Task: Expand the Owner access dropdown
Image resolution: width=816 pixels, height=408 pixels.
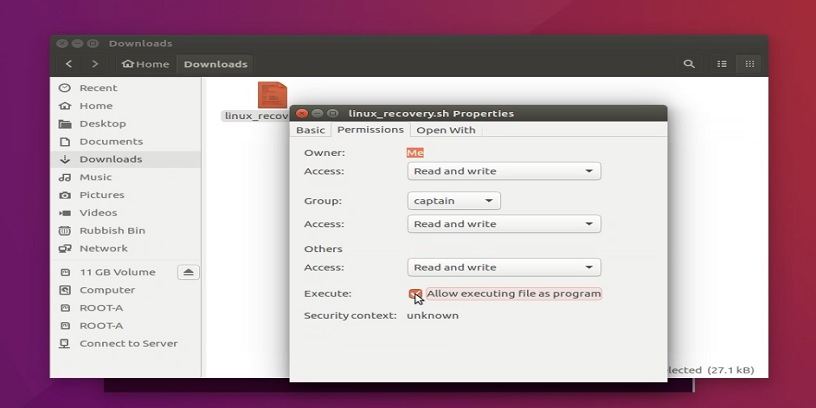Action: [504, 171]
